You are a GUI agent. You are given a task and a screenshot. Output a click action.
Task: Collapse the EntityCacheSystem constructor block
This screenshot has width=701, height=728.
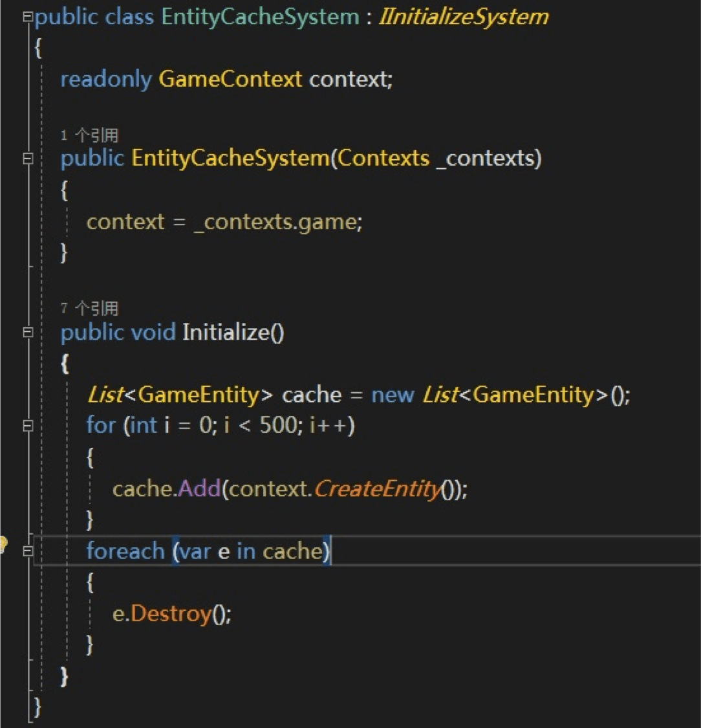(x=28, y=159)
